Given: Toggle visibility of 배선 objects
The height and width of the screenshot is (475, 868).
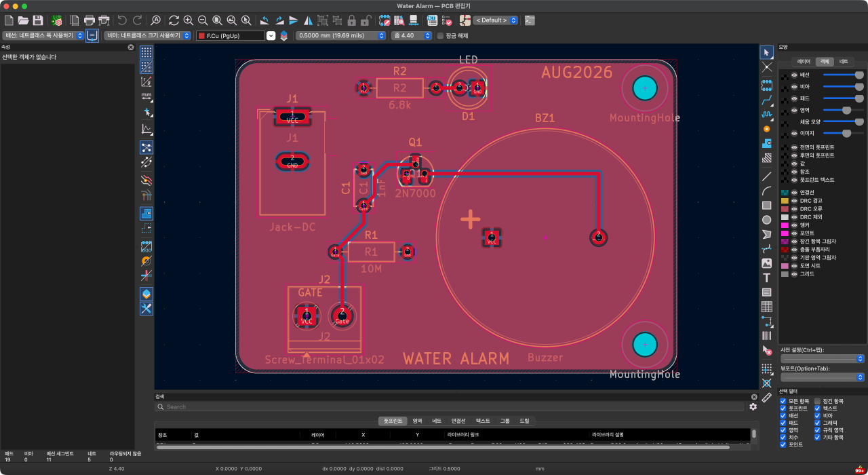Looking at the screenshot, I should (x=794, y=75).
